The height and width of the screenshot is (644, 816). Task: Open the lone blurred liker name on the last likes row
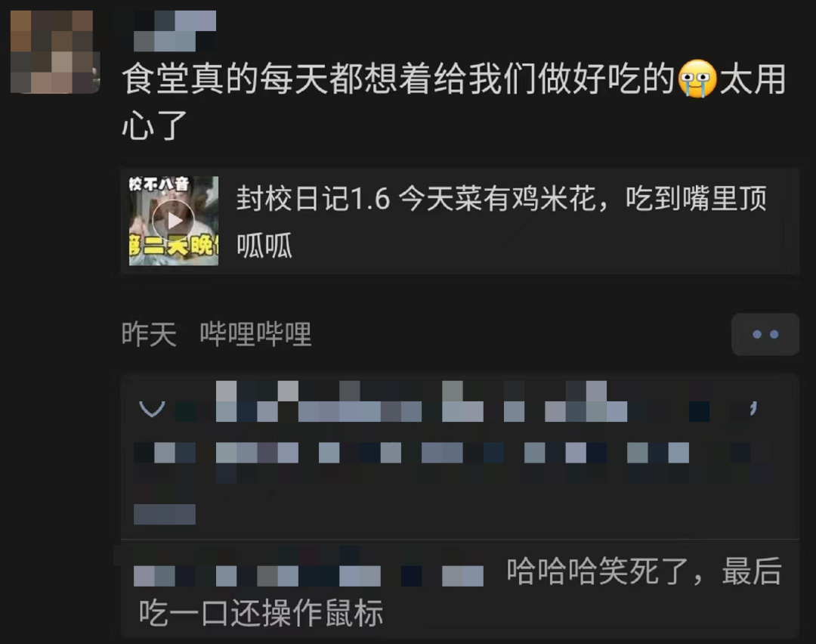tap(165, 514)
